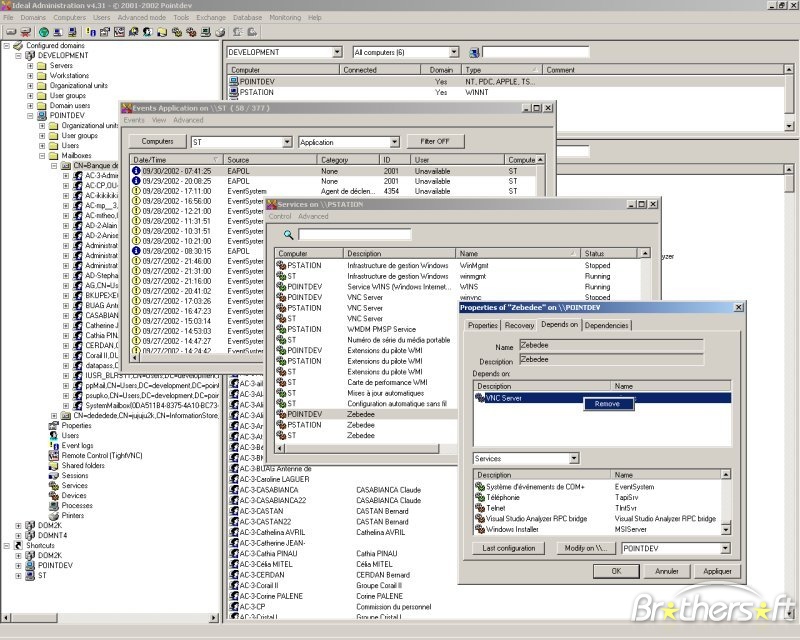Open Remote Control (TightVNC) node icon
The image size is (800, 640).
[54, 455]
